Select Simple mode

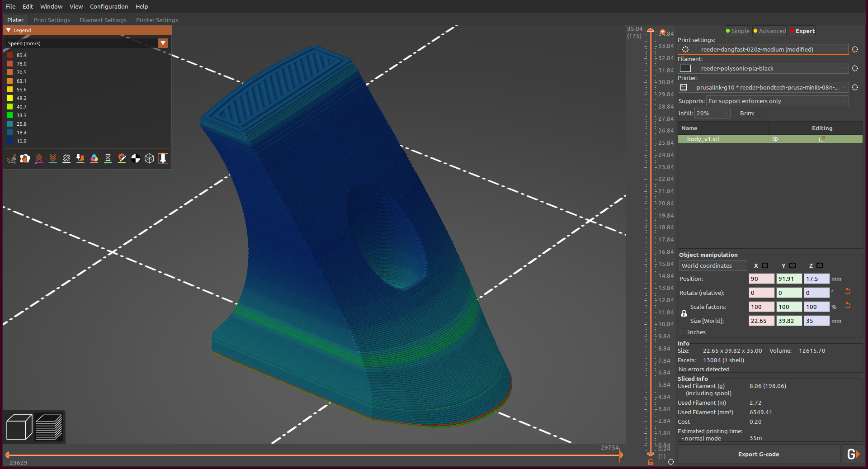click(737, 31)
